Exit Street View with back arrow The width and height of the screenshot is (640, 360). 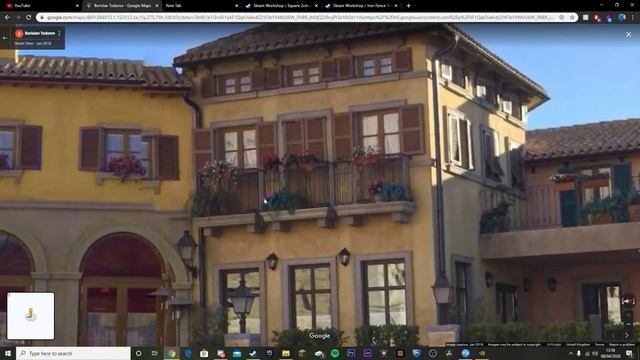pyautogui.click(x=5, y=38)
